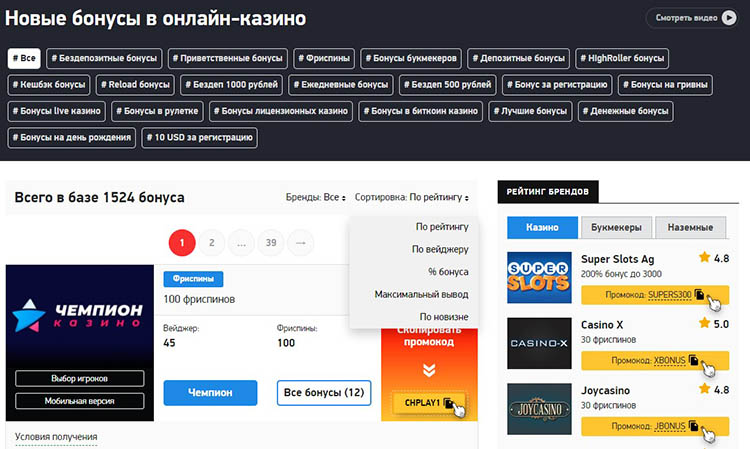Click the blue Фриспины label
The image size is (750, 449).
[x=193, y=279]
